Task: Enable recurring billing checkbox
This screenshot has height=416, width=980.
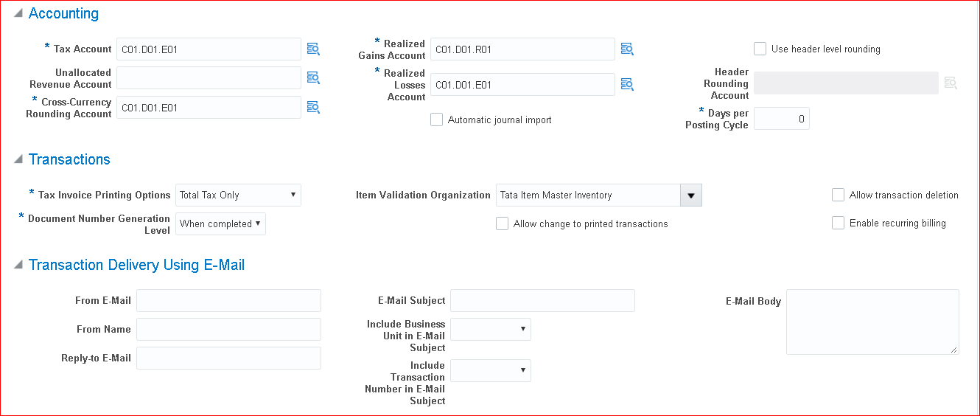Action: (838, 223)
